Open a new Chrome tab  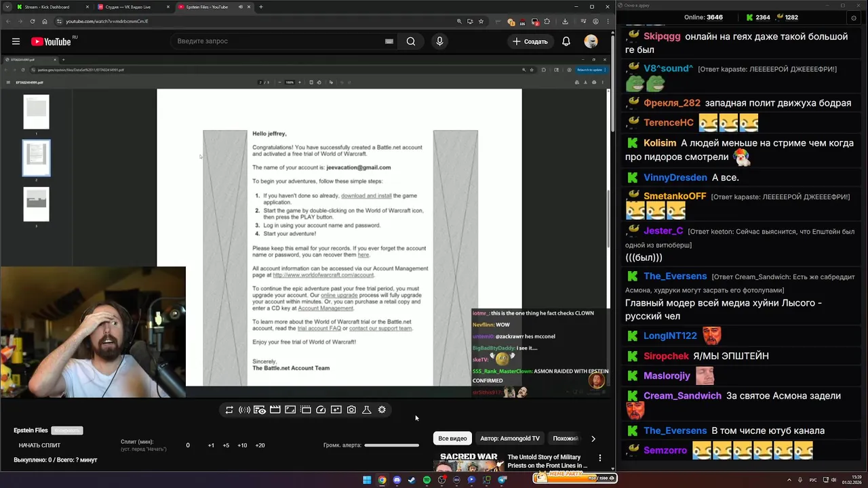click(261, 7)
